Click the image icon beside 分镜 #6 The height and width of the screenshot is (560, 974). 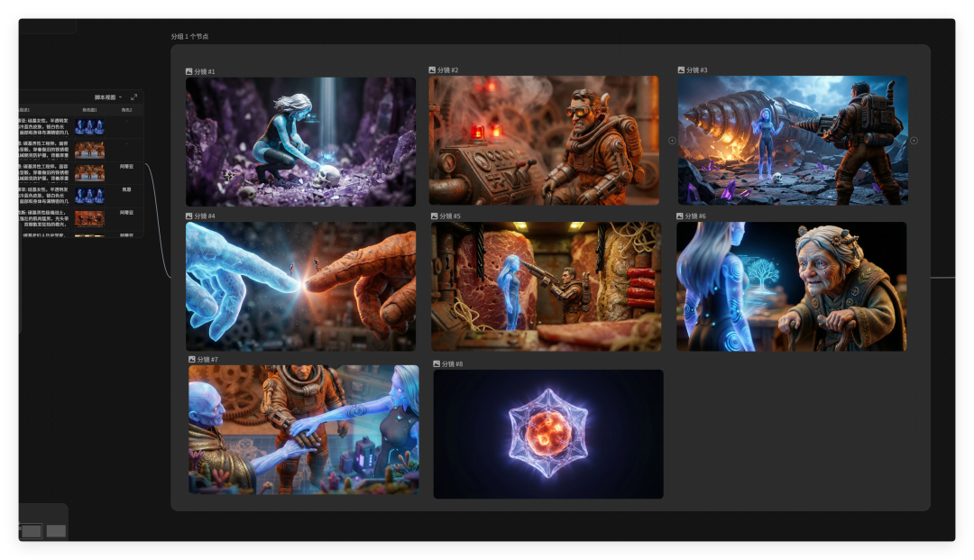(x=680, y=216)
